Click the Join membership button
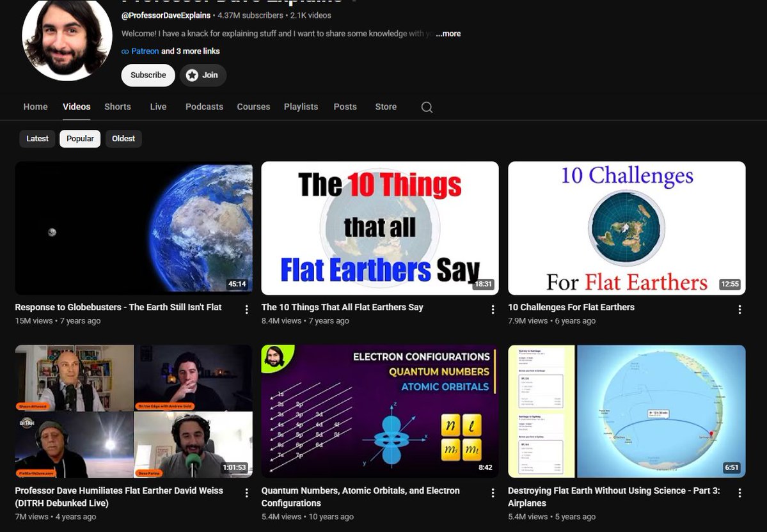The height and width of the screenshot is (532, 767). (x=203, y=75)
